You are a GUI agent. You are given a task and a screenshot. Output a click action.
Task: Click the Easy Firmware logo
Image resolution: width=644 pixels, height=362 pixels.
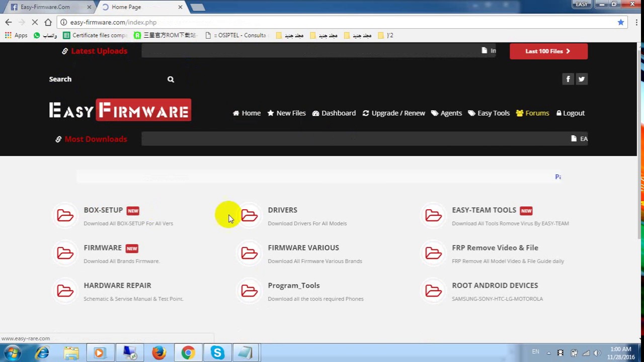point(120,110)
